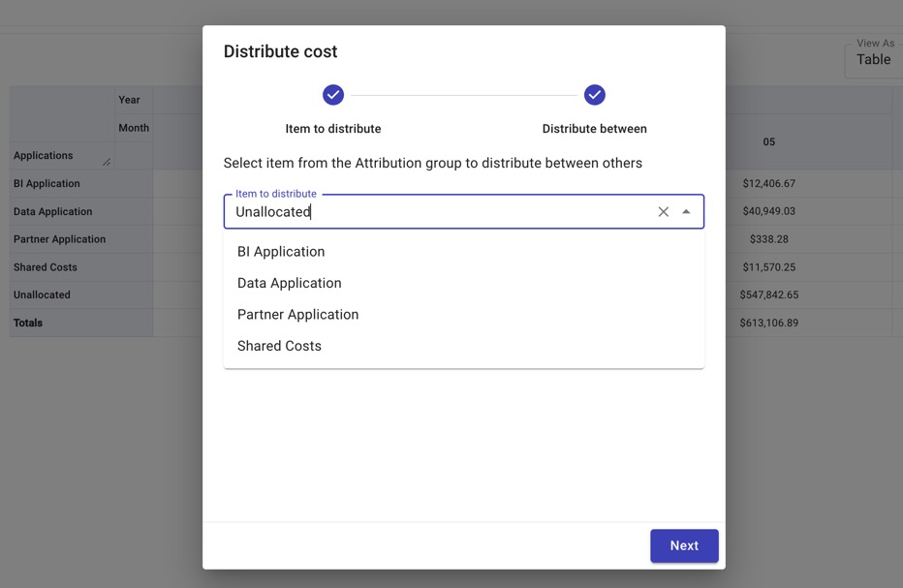This screenshot has height=588, width=903.
Task: Focus the Item to distribute text field
Action: pyautogui.click(x=436, y=212)
